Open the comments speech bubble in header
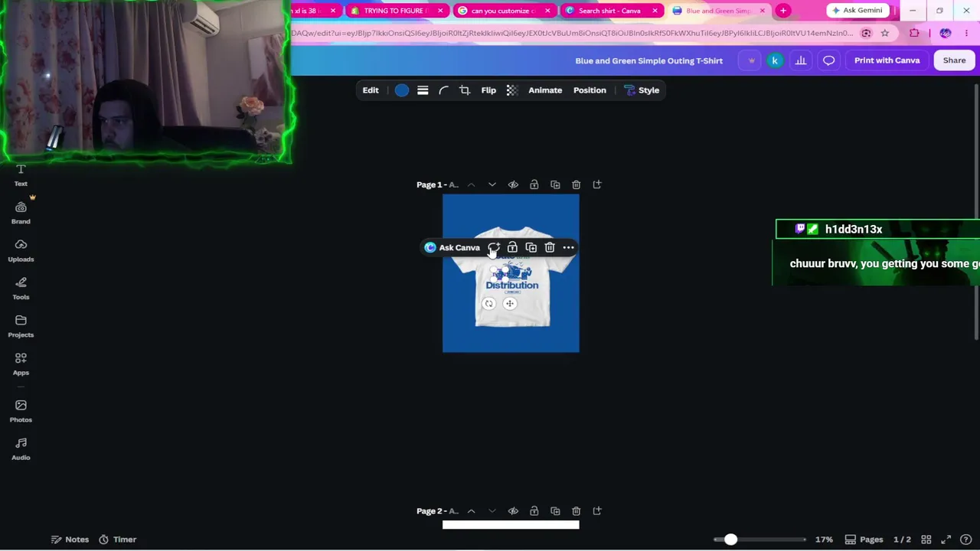 [x=829, y=60]
